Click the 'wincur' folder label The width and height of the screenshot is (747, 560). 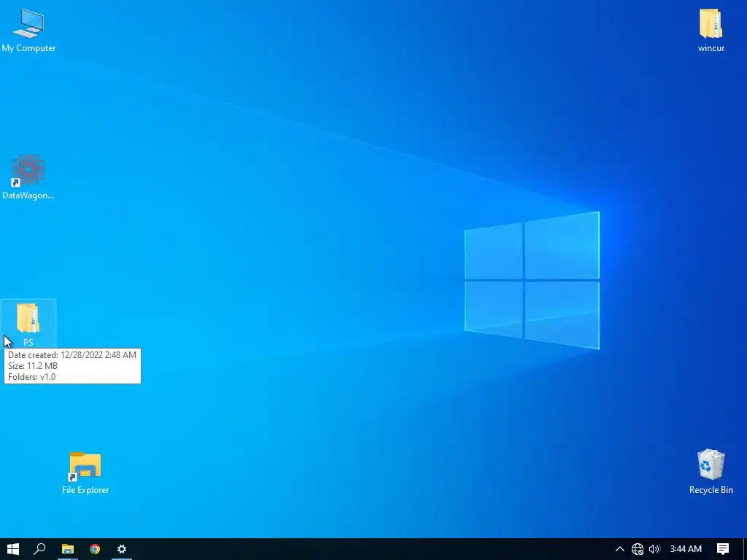click(x=711, y=48)
